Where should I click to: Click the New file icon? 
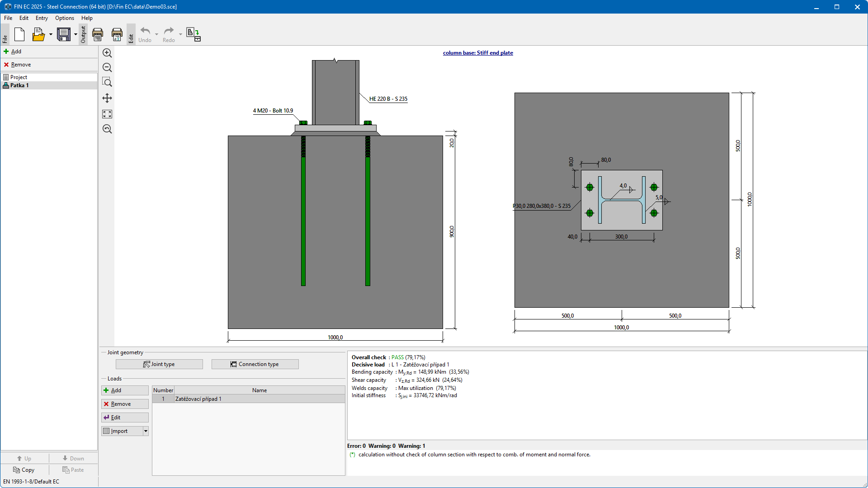tap(19, 34)
